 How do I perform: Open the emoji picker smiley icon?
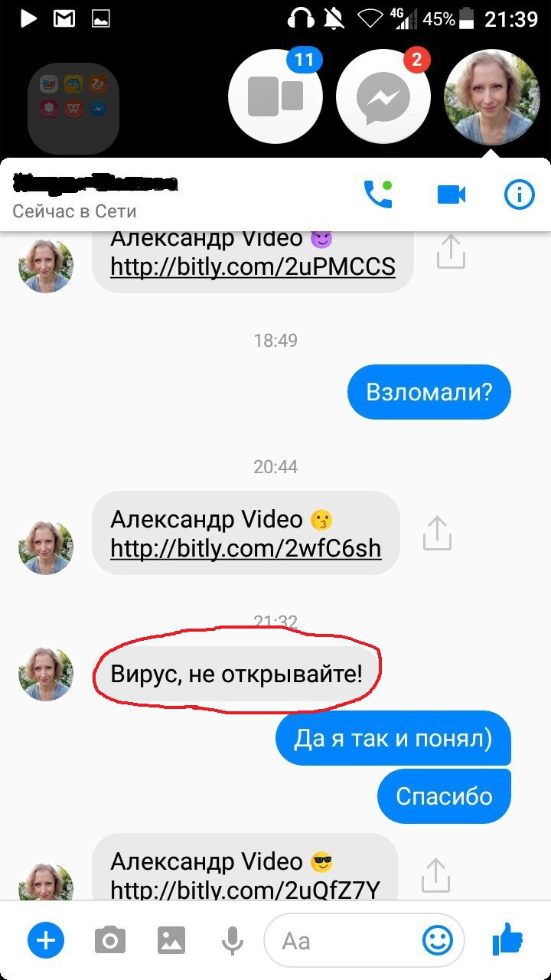pyautogui.click(x=439, y=940)
